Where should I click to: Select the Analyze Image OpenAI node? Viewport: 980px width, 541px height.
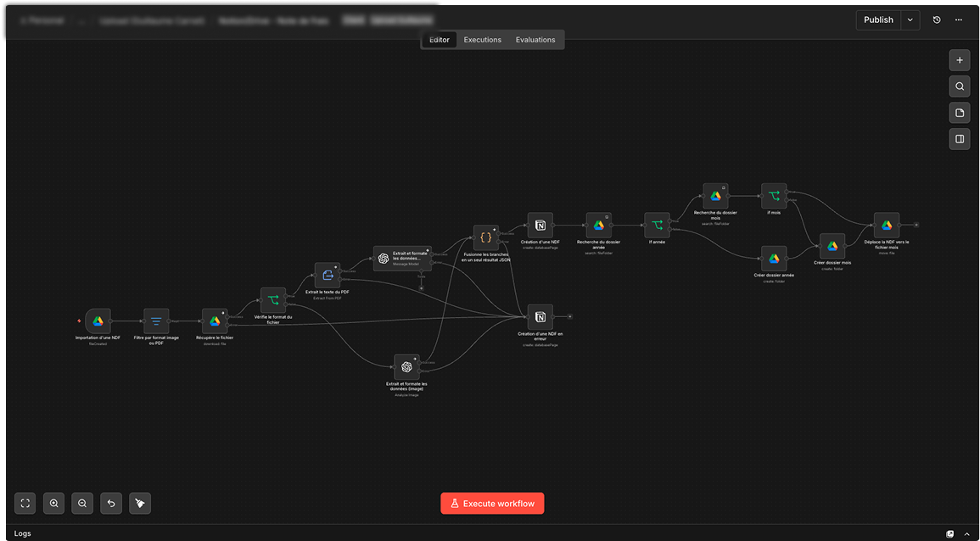(x=406, y=366)
